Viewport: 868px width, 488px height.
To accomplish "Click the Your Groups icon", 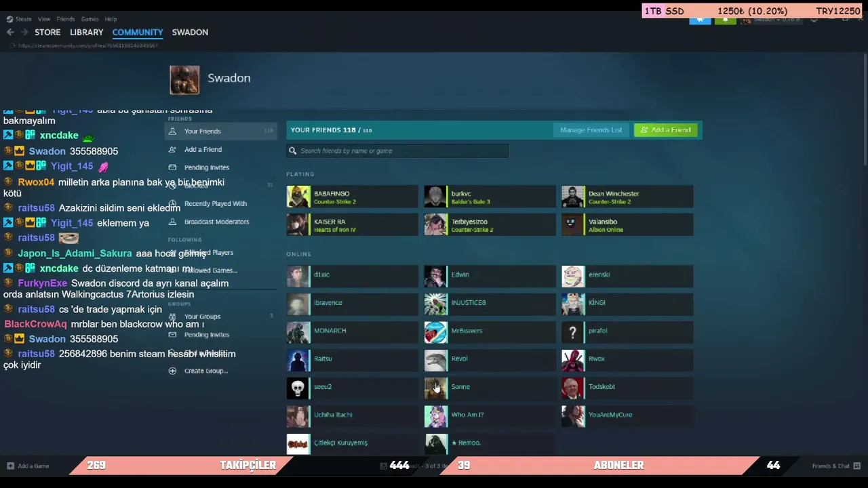I will coord(172,317).
